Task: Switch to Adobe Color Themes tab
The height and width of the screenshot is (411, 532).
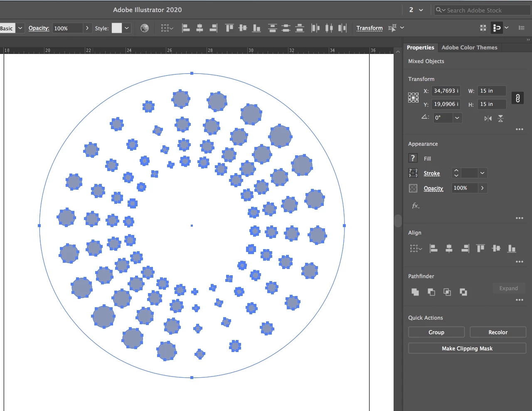Action: point(469,47)
